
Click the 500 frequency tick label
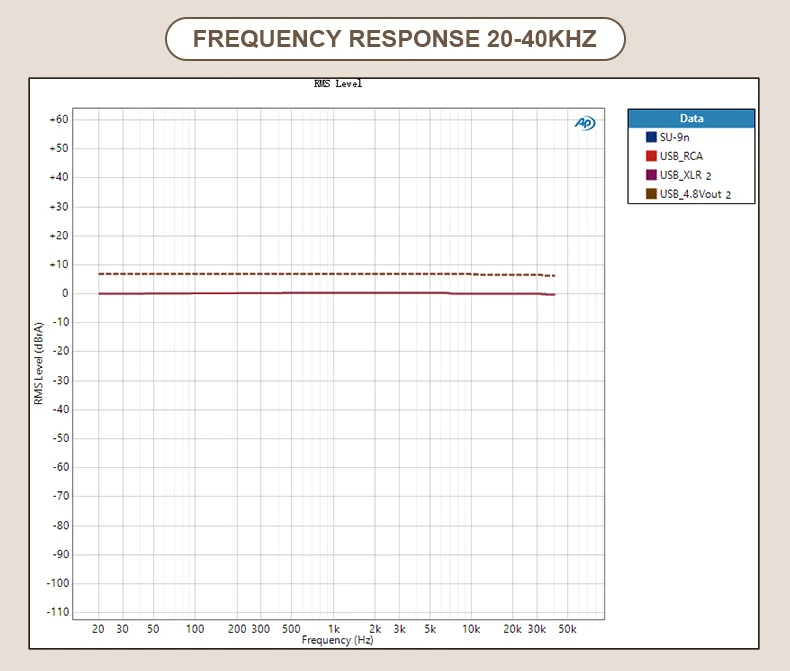[291, 629]
